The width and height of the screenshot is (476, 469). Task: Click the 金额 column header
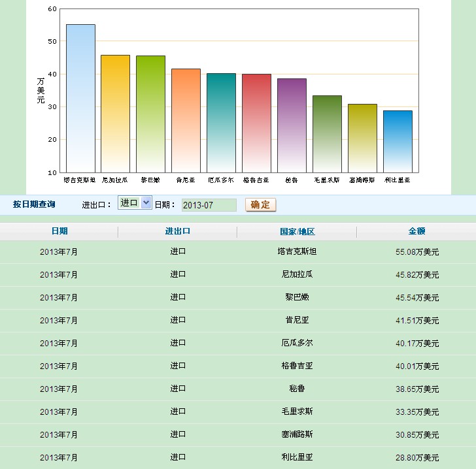tap(416, 231)
